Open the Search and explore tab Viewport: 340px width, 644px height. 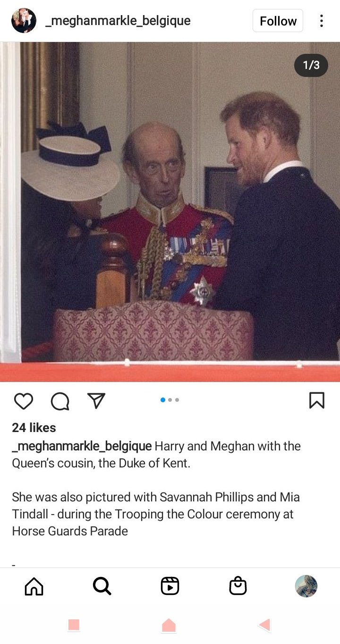(x=102, y=586)
